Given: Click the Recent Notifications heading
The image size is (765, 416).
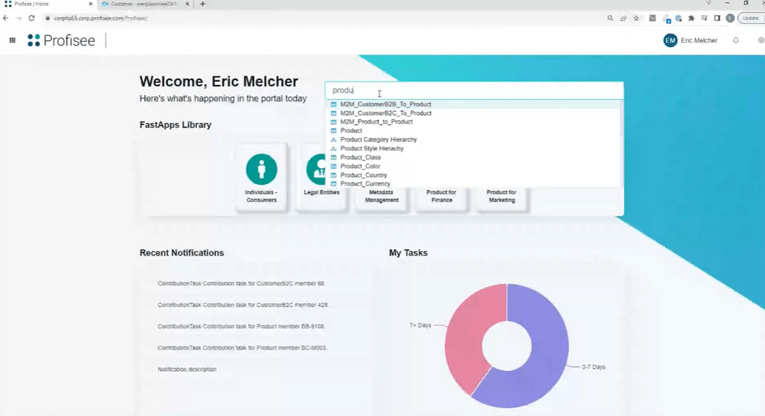Looking at the screenshot, I should 181,253.
